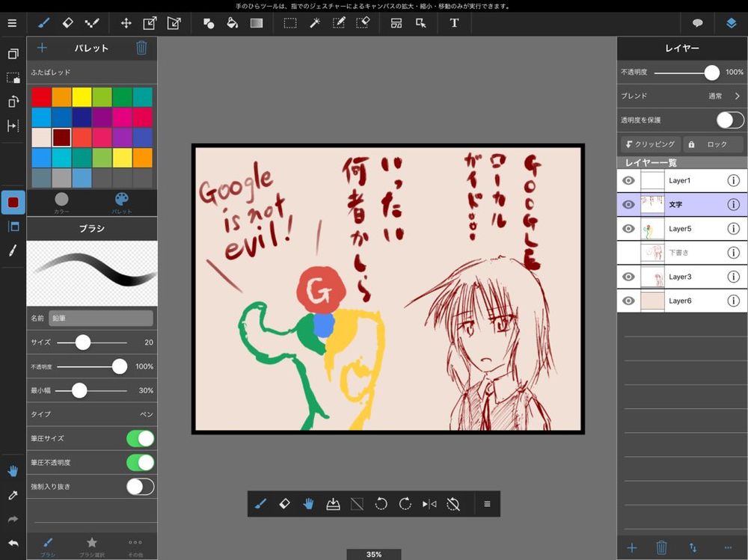Select the move tool in top toolbar

pos(126,23)
